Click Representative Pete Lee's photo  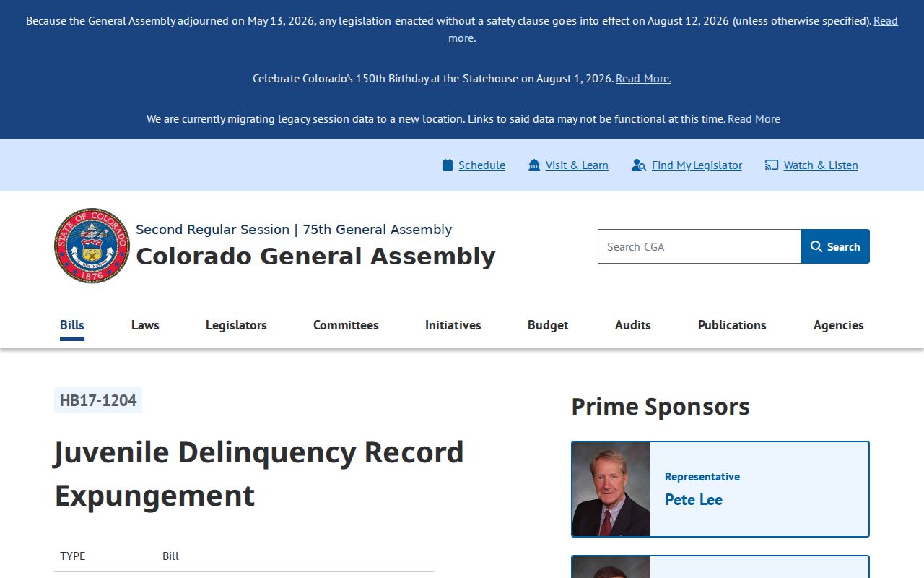[611, 489]
